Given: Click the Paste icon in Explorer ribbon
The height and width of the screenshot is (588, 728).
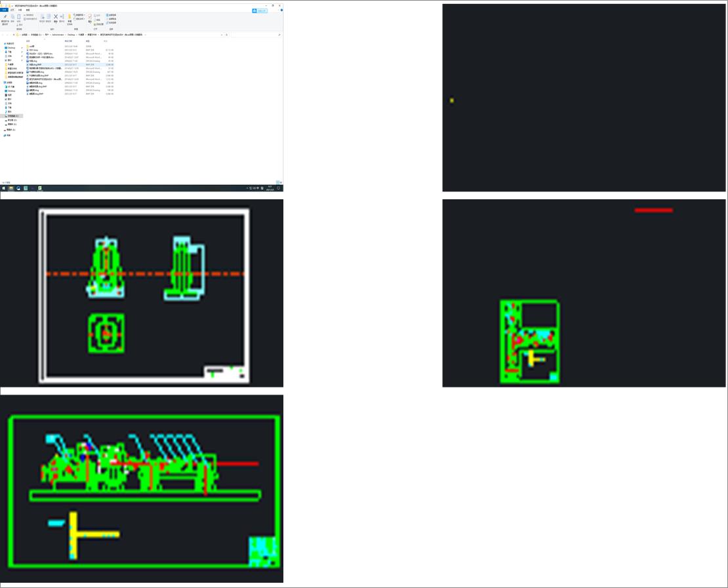Looking at the screenshot, I should tap(19, 16).
